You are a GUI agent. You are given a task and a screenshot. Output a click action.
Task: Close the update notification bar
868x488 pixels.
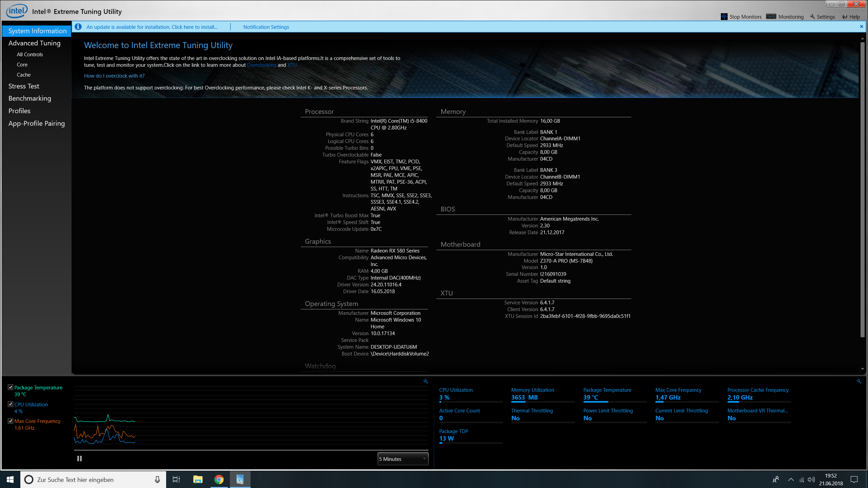(x=861, y=26)
